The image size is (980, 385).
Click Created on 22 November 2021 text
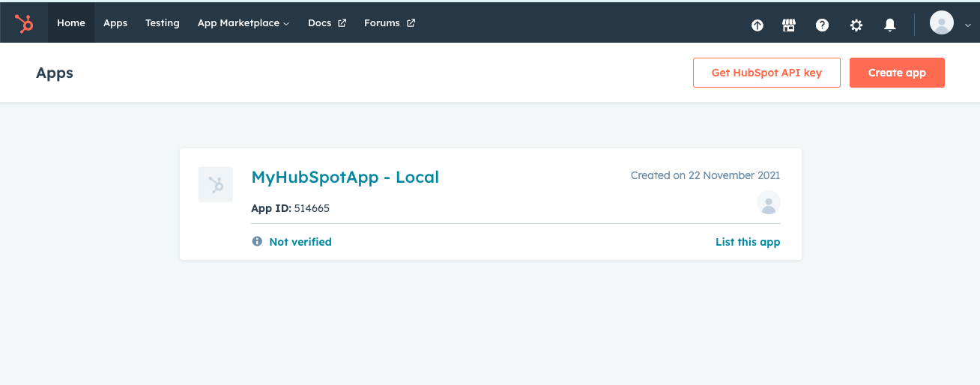(x=705, y=175)
